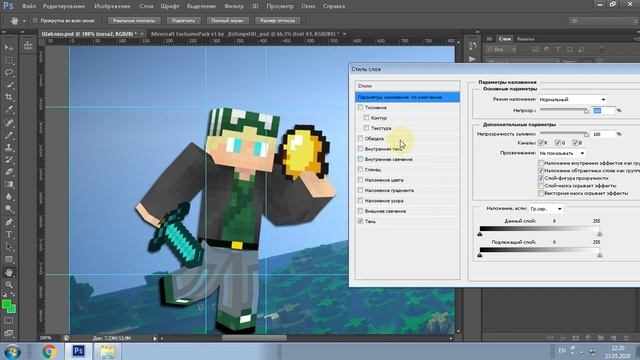Click the fill opacity value field

pyautogui.click(x=603, y=134)
